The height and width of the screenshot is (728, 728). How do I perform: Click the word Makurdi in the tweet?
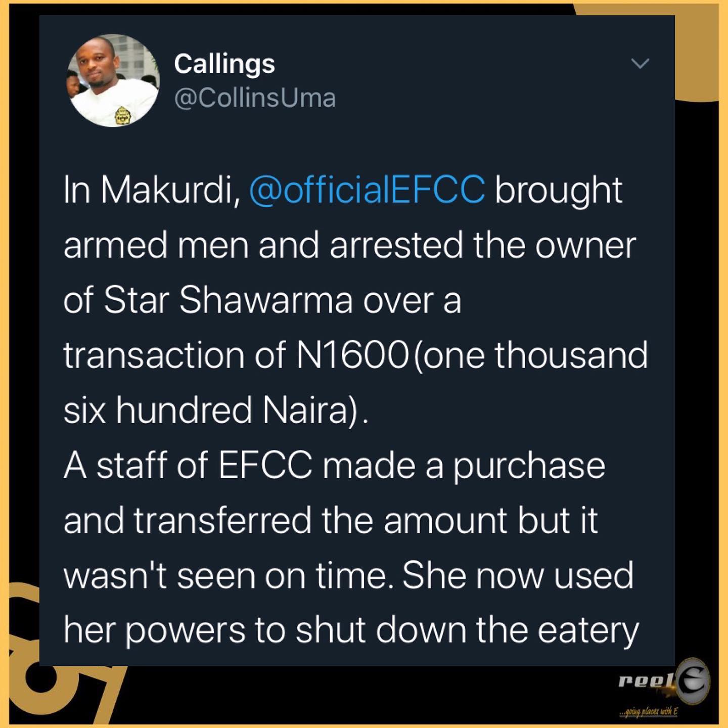(171, 190)
